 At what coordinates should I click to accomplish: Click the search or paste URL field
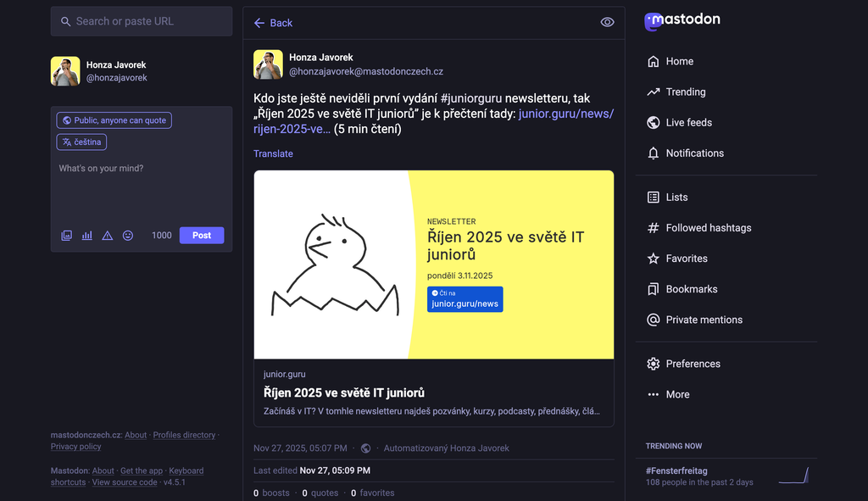pyautogui.click(x=142, y=21)
